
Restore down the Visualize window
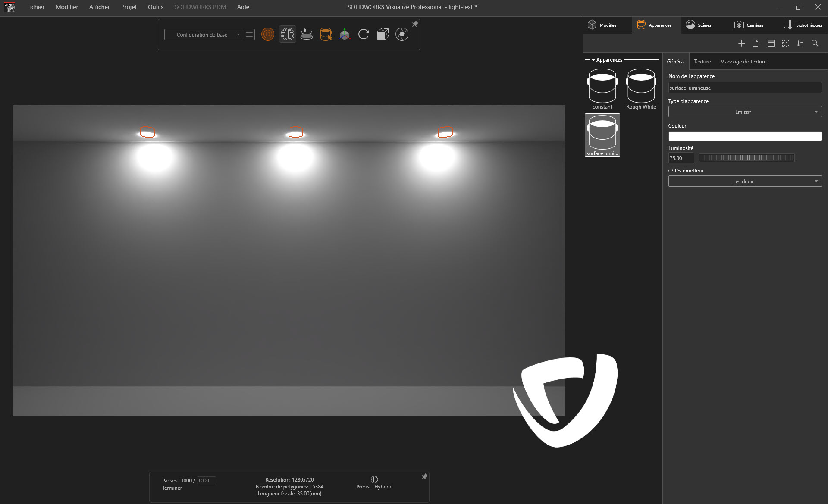tap(799, 7)
